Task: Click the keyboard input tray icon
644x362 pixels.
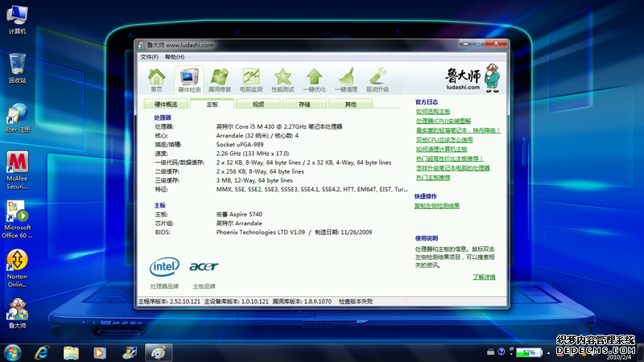Action: coord(490,352)
